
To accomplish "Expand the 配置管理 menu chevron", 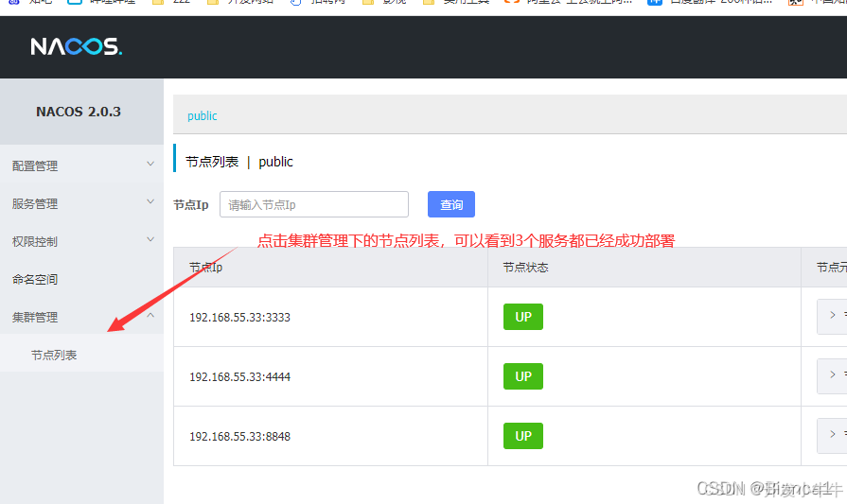I will pos(150,164).
